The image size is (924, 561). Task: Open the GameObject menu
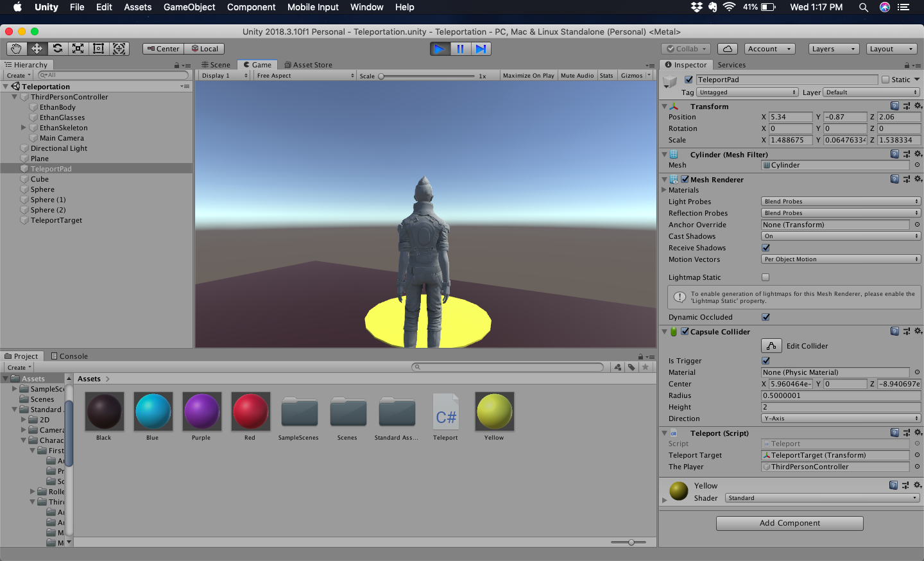(189, 7)
